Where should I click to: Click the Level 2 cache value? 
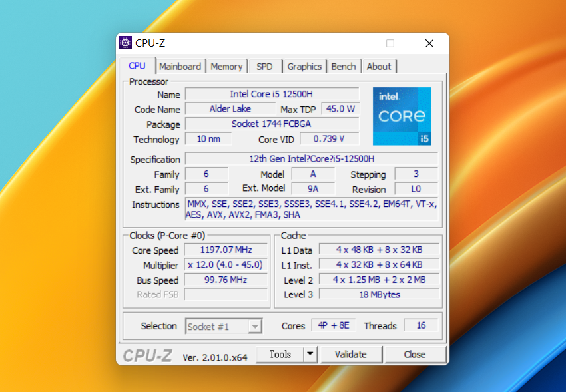[x=380, y=280]
